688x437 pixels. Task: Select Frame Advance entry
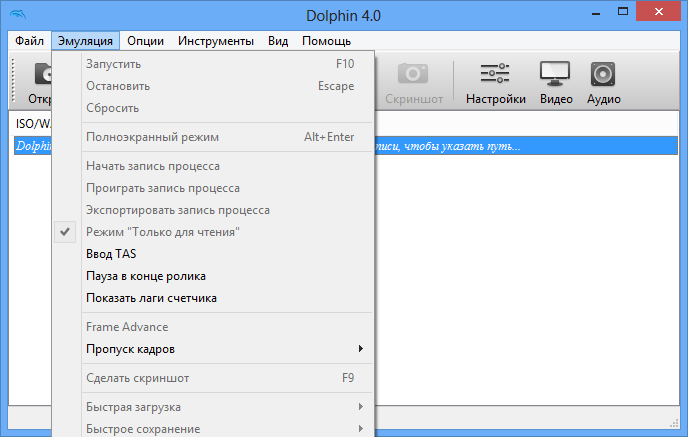click(x=213, y=327)
